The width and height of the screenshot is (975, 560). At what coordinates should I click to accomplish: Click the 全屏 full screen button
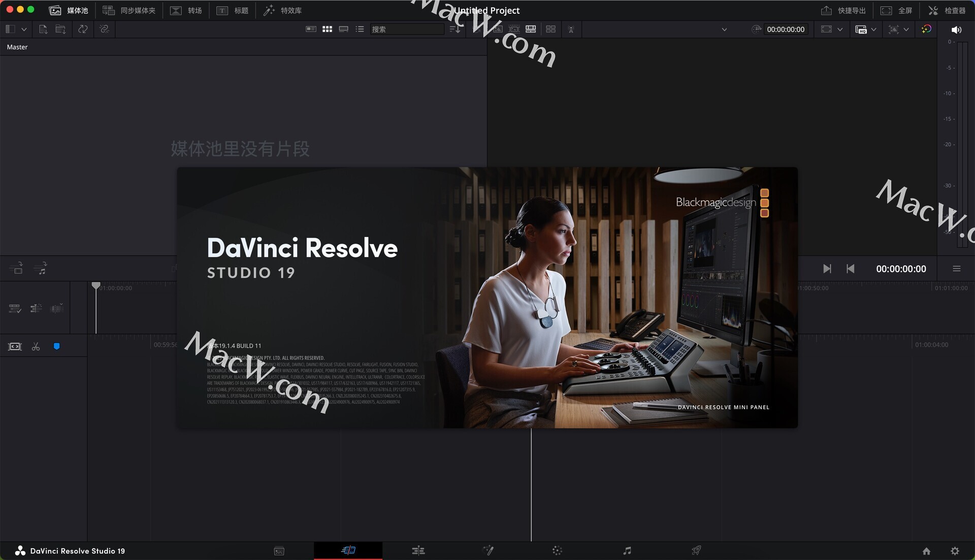click(x=896, y=10)
